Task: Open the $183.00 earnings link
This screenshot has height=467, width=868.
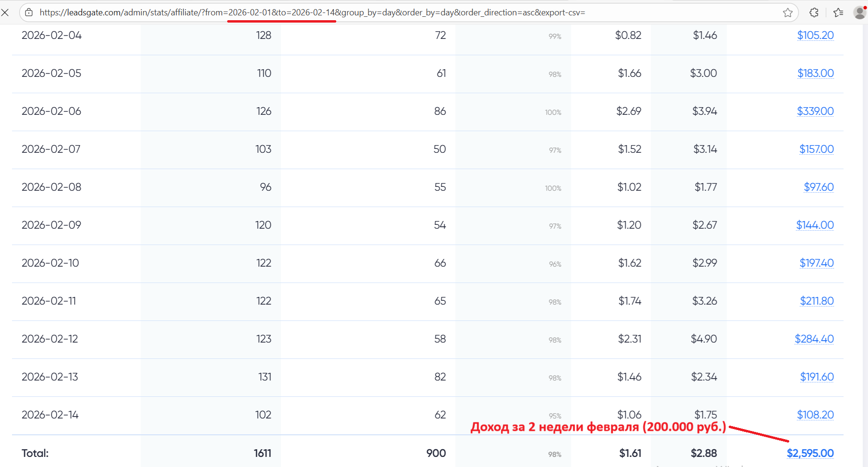Action: tap(815, 74)
